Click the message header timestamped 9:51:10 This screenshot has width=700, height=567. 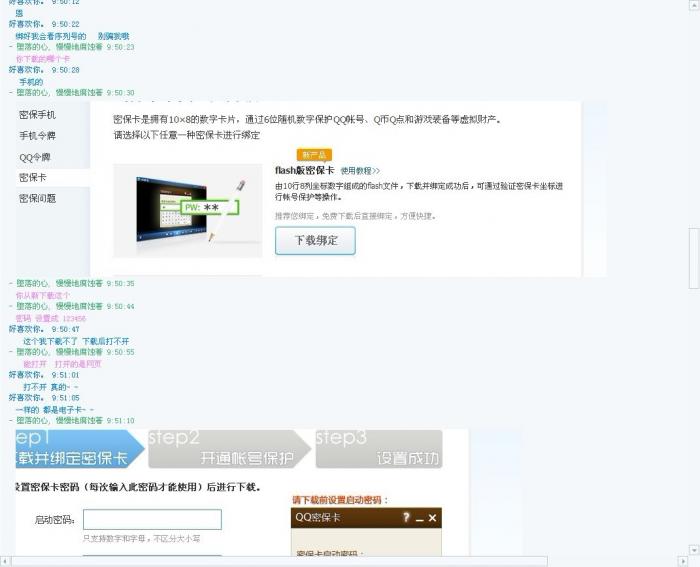71,421
